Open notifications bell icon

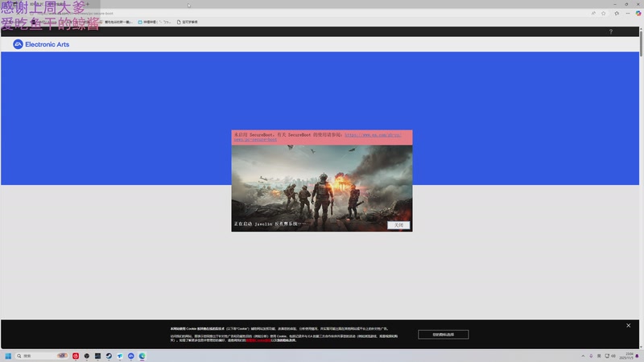637,356
